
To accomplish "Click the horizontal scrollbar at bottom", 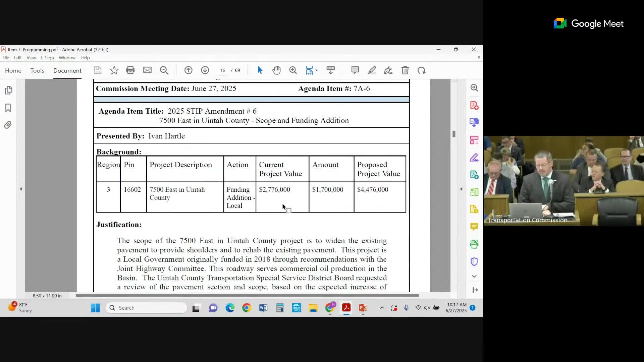I will tap(247, 296).
